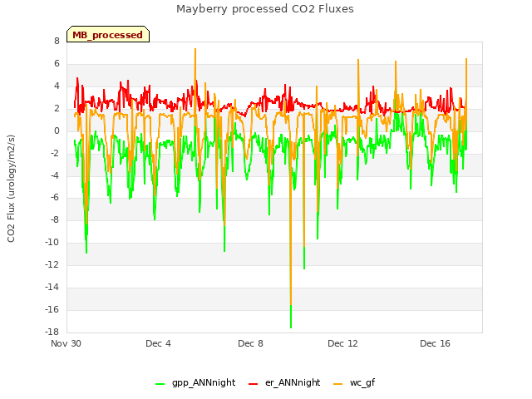Click x-axis label Dec 12
The height and width of the screenshot is (399, 532).
click(x=342, y=343)
